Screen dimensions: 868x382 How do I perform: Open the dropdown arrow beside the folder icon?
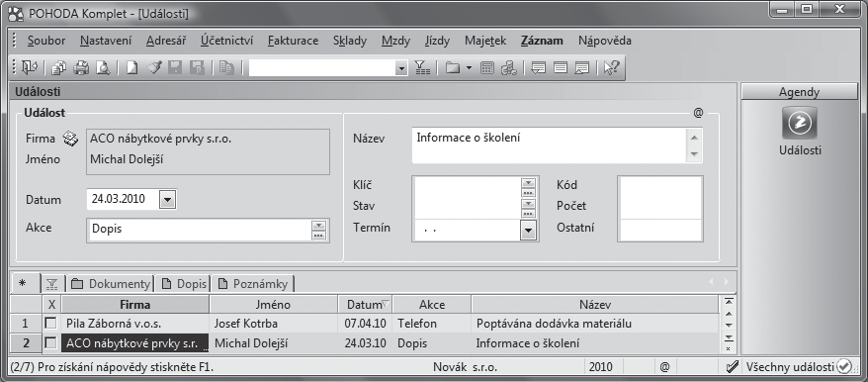[469, 68]
